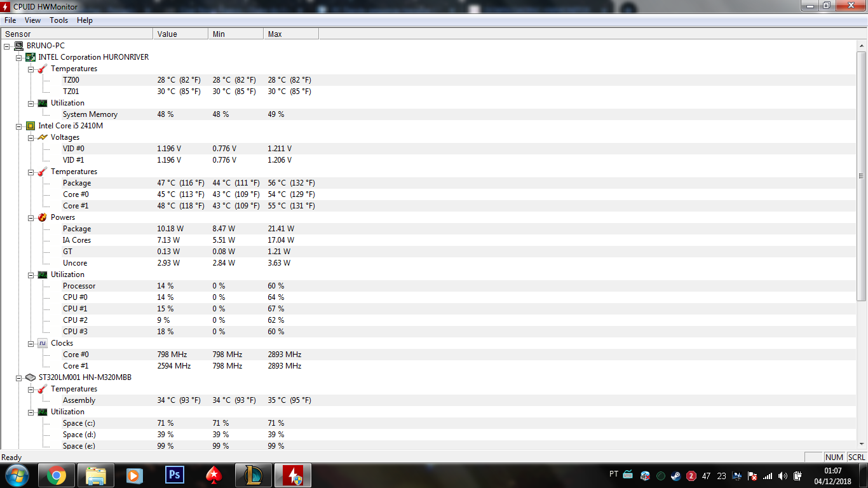
Task: Click the Powers flame icon
Action: pyautogui.click(x=42, y=217)
